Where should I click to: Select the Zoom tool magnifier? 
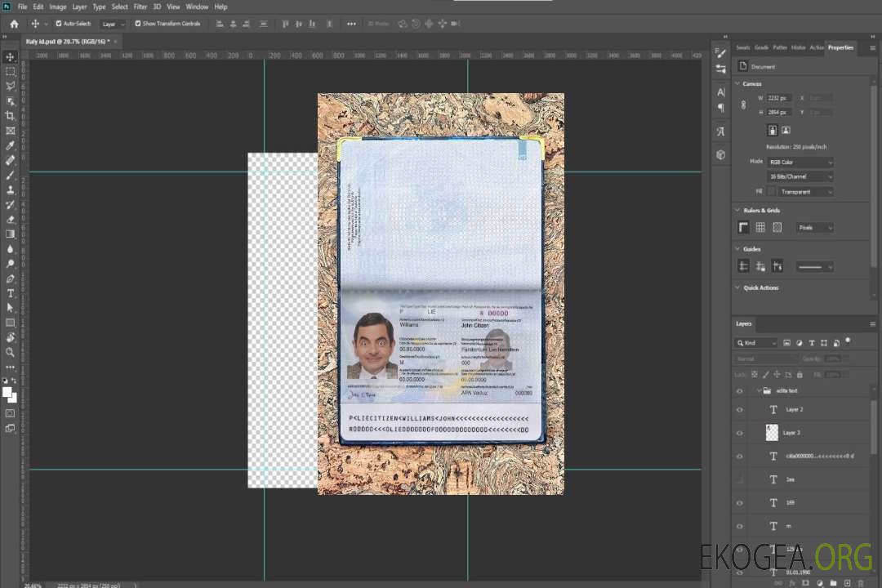pos(11,352)
